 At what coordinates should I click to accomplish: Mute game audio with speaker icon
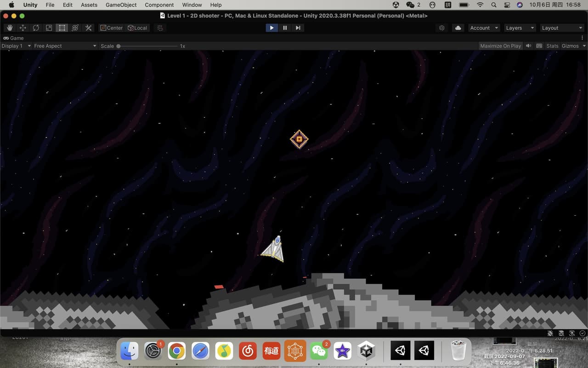tap(529, 46)
